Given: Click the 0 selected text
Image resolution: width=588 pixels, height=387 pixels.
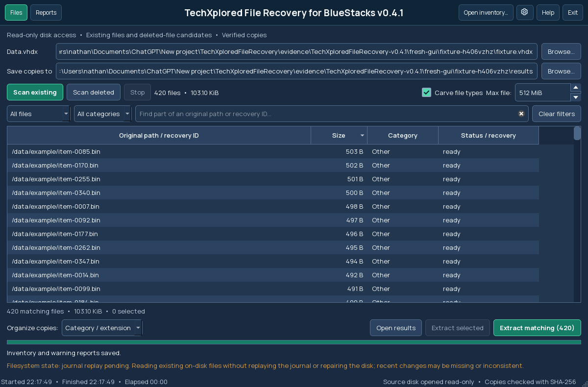Looking at the screenshot, I should tap(128, 311).
